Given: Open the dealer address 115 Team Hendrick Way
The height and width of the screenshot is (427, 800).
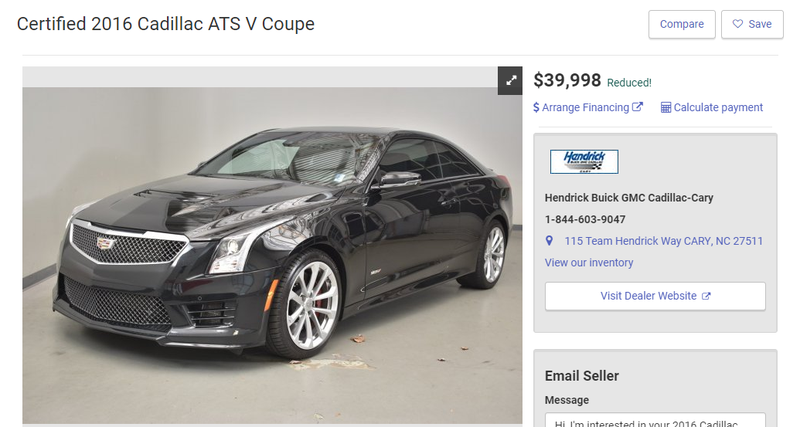Looking at the screenshot, I should pyautogui.click(x=663, y=241).
